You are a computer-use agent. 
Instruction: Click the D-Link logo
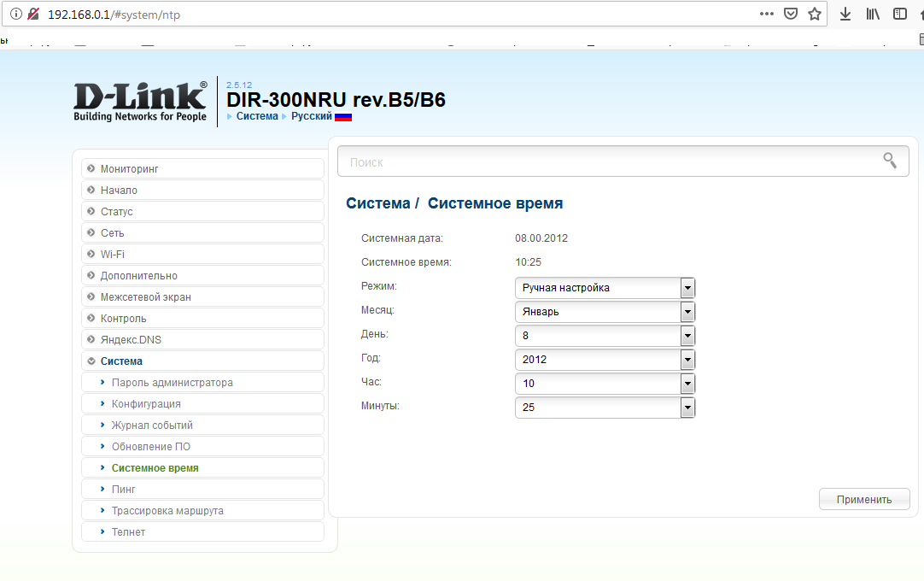pos(140,101)
